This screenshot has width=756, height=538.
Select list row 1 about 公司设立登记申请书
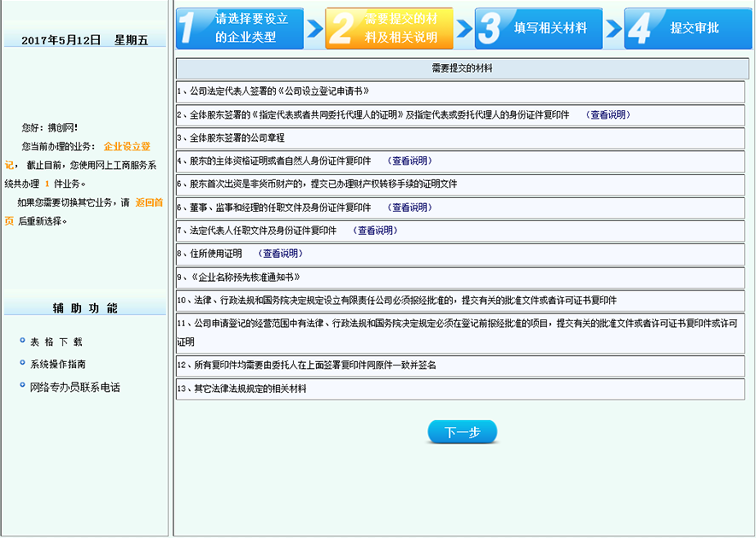click(461, 91)
